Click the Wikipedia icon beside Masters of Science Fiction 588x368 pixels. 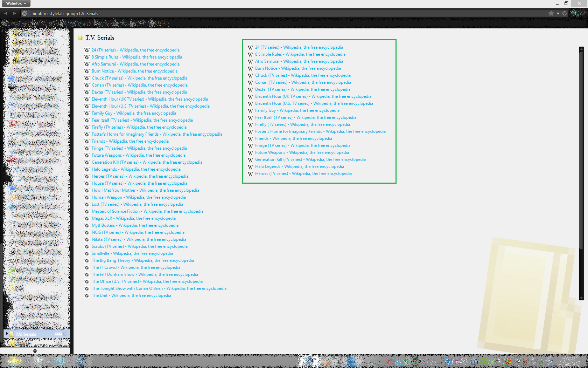click(87, 211)
